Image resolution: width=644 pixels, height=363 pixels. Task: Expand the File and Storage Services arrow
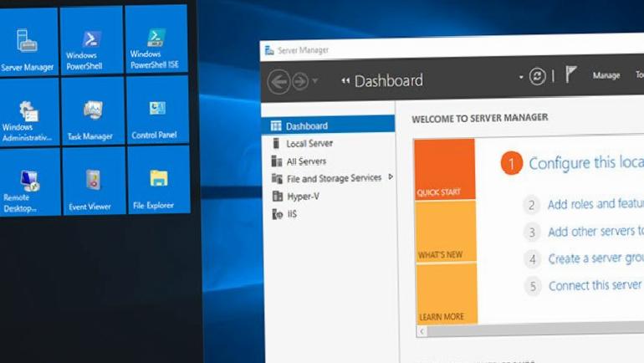(391, 177)
